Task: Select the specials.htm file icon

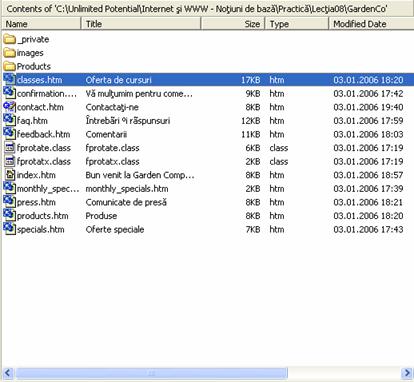Action: pos(10,229)
